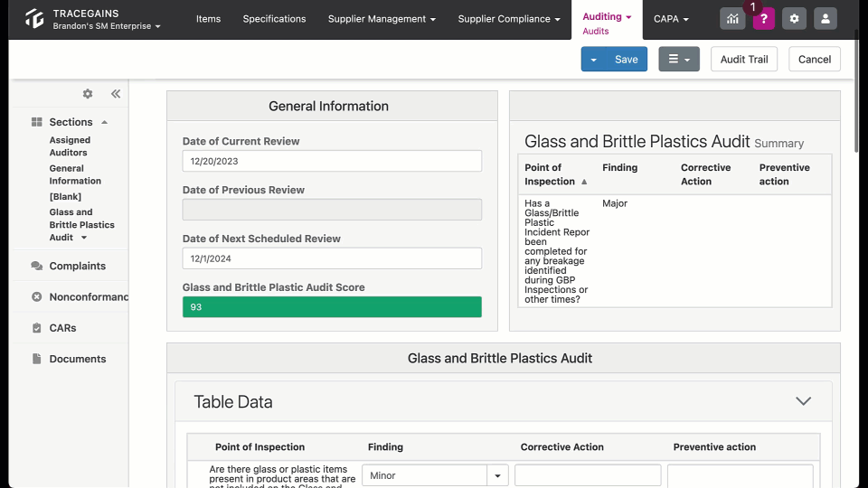Screen dimensions: 868x488
Task: Click the sidebar gear settings icon
Action: (88, 93)
